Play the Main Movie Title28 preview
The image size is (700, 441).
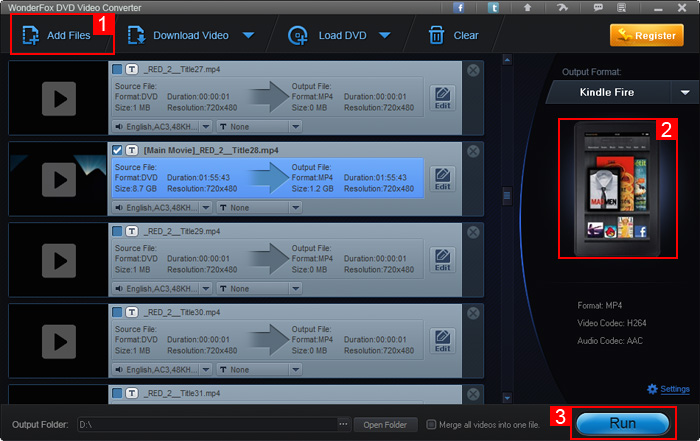click(59, 179)
